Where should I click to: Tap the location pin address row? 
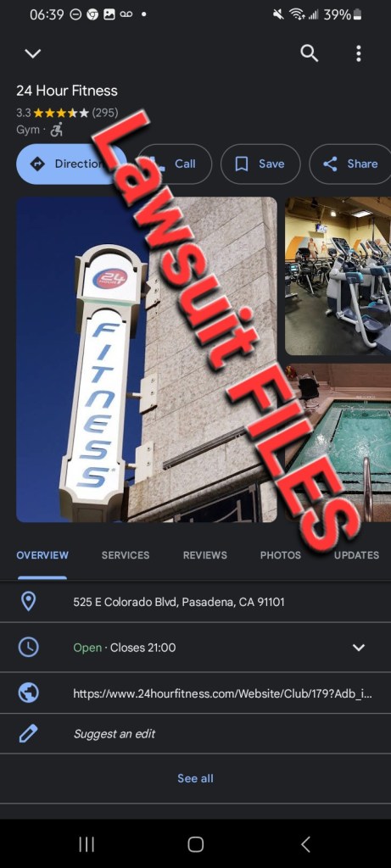coord(195,602)
